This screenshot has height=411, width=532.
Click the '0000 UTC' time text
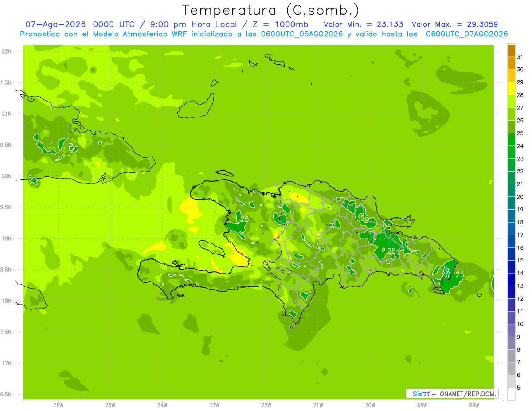(115, 24)
